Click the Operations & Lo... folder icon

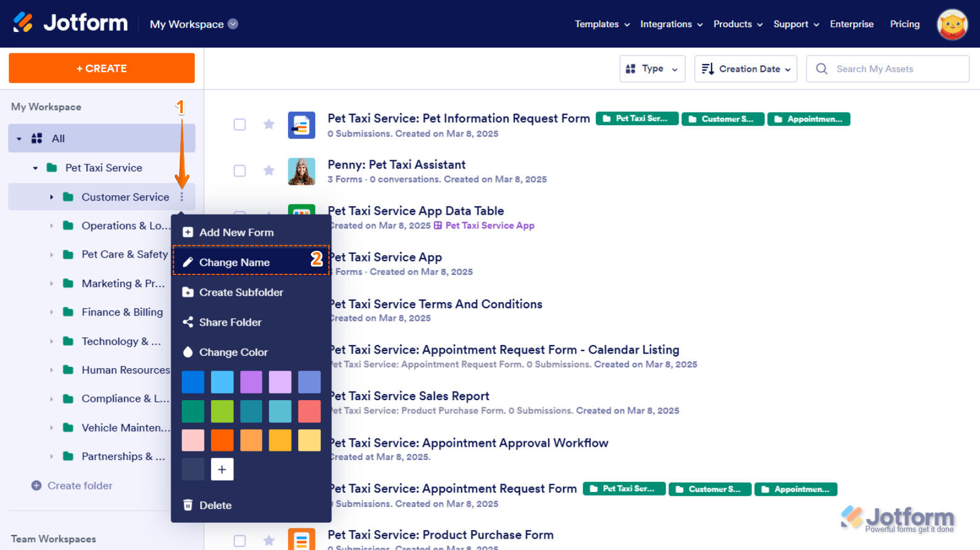coord(68,225)
